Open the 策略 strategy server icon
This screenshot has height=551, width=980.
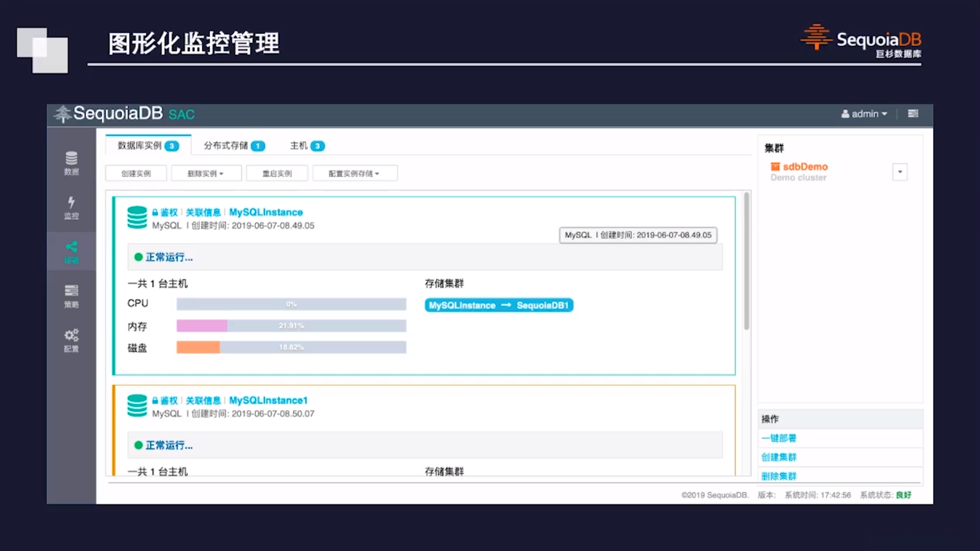click(71, 296)
